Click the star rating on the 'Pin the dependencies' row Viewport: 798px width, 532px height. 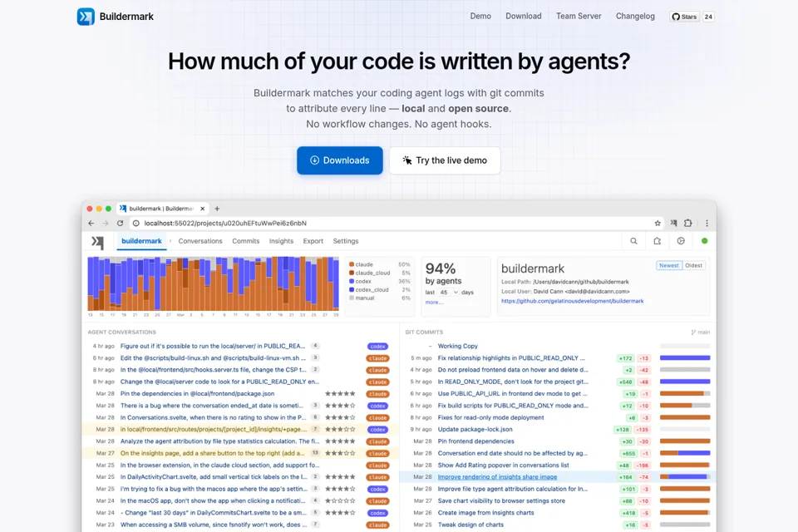[x=340, y=393]
